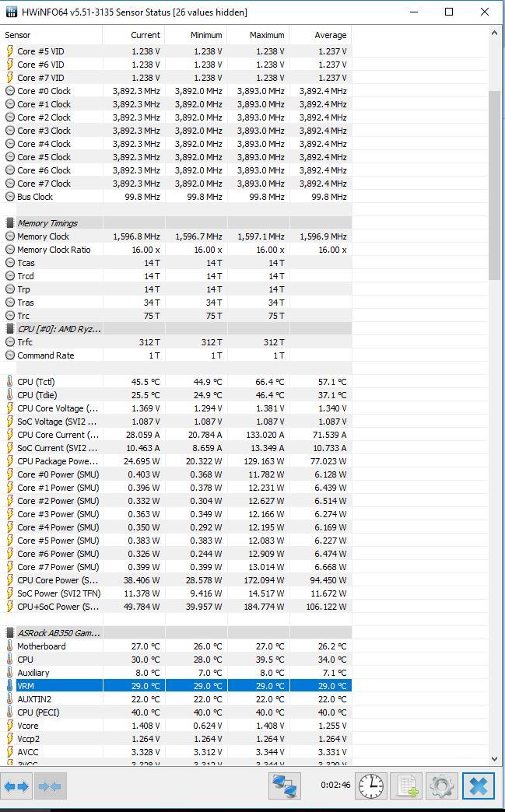Select the Vccp2 voltage row
This screenshot has width=505, height=812.
(176, 738)
